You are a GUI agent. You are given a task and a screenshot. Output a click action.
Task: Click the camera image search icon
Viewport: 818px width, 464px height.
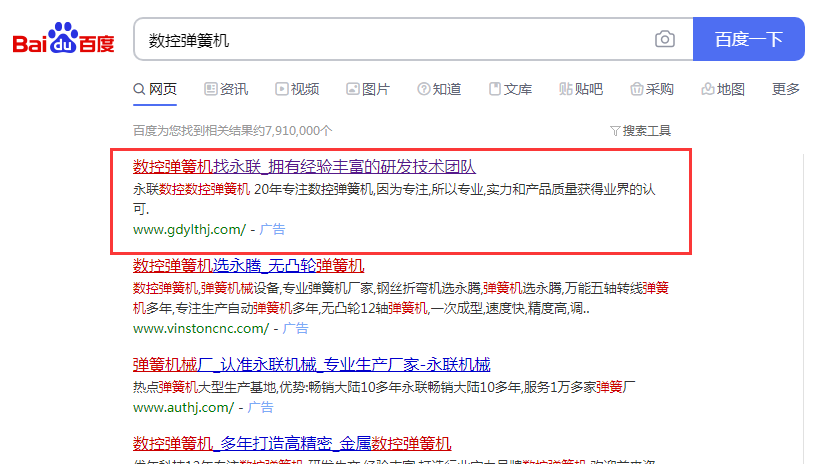point(665,40)
